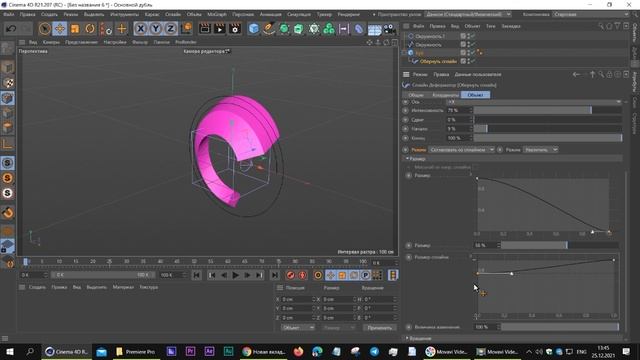
Task: Open the Ось axis dropdown
Action: pyautogui.click(x=534, y=102)
